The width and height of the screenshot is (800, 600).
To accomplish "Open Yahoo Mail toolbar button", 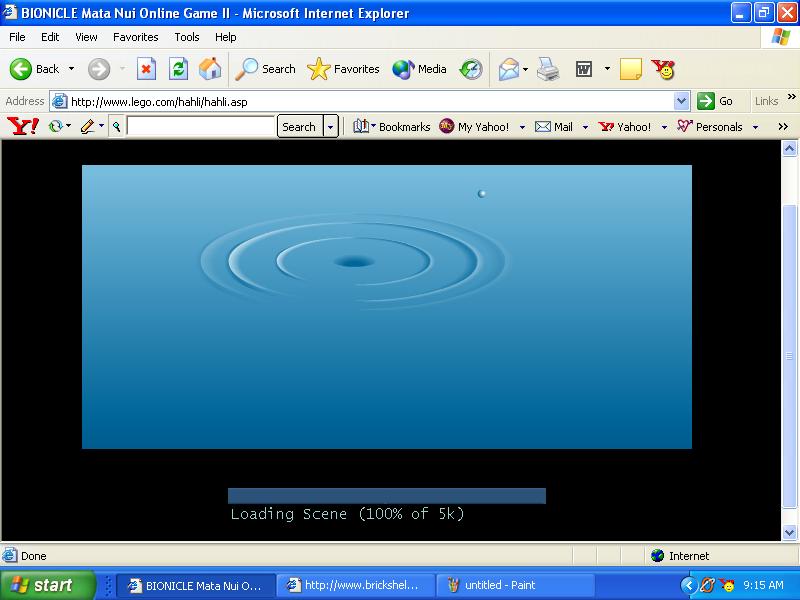I will [x=554, y=127].
